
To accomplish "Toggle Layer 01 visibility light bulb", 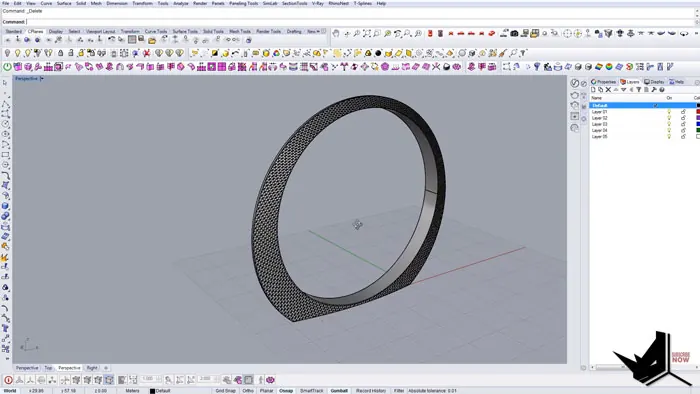I will (x=669, y=112).
